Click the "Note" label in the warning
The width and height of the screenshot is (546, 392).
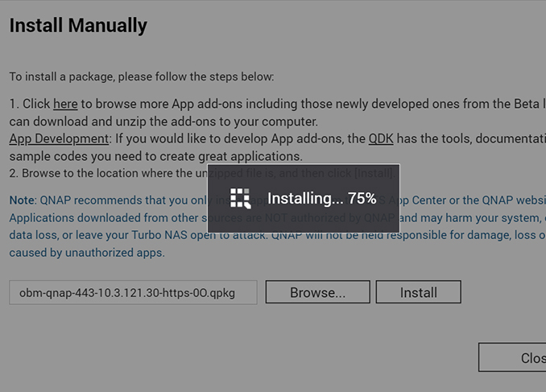coord(22,200)
